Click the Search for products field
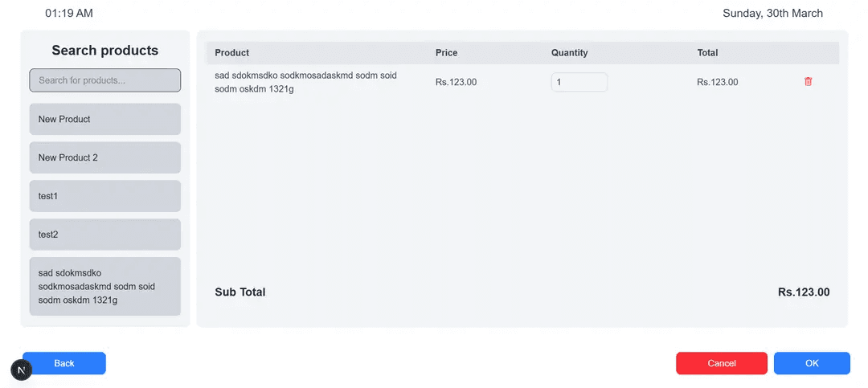Viewport: 868px width, 388px height. [x=104, y=80]
